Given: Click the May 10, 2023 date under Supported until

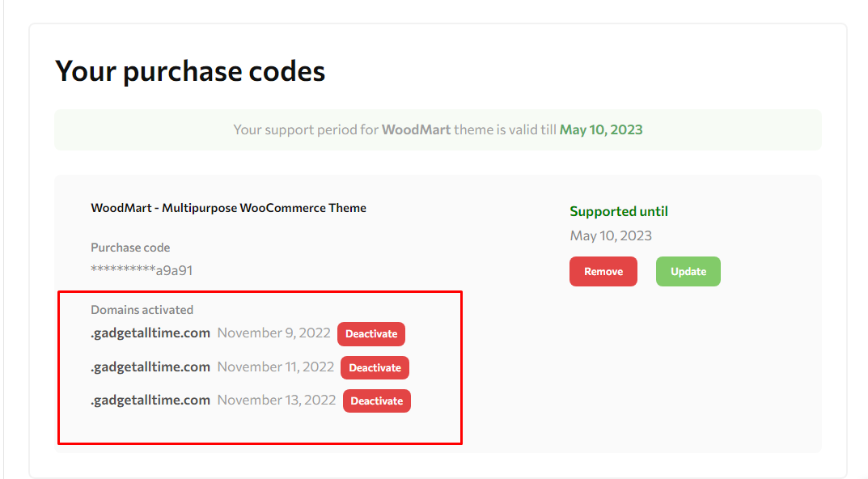Looking at the screenshot, I should pos(611,236).
